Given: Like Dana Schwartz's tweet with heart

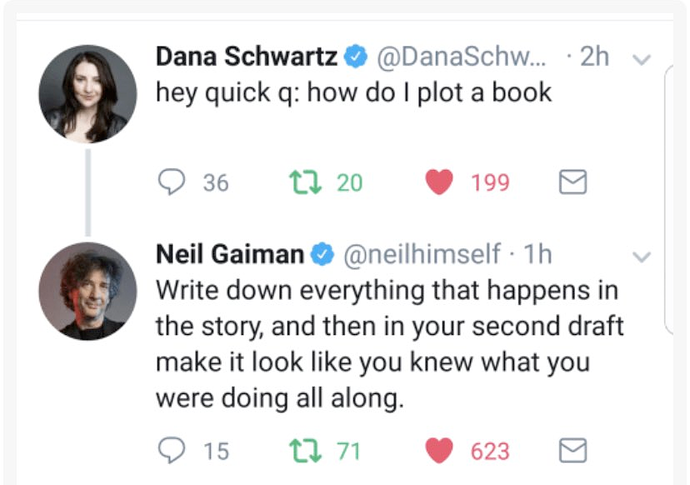Looking at the screenshot, I should 439,182.
